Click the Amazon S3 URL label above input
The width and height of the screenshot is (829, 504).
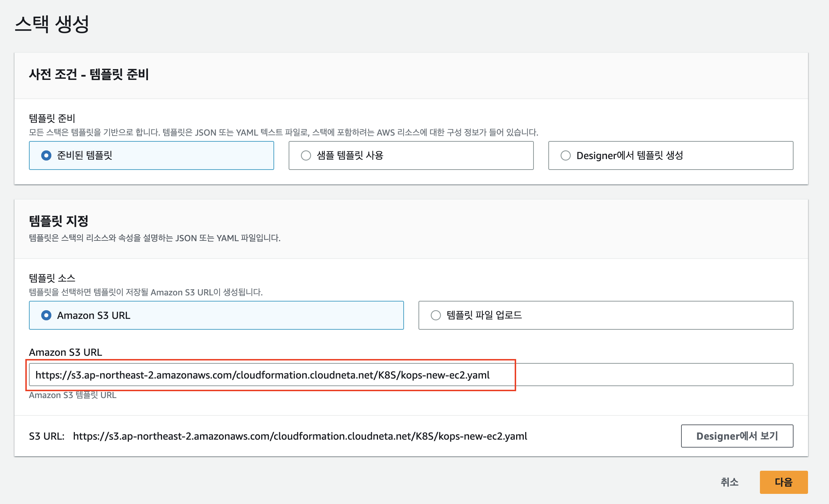pos(65,352)
